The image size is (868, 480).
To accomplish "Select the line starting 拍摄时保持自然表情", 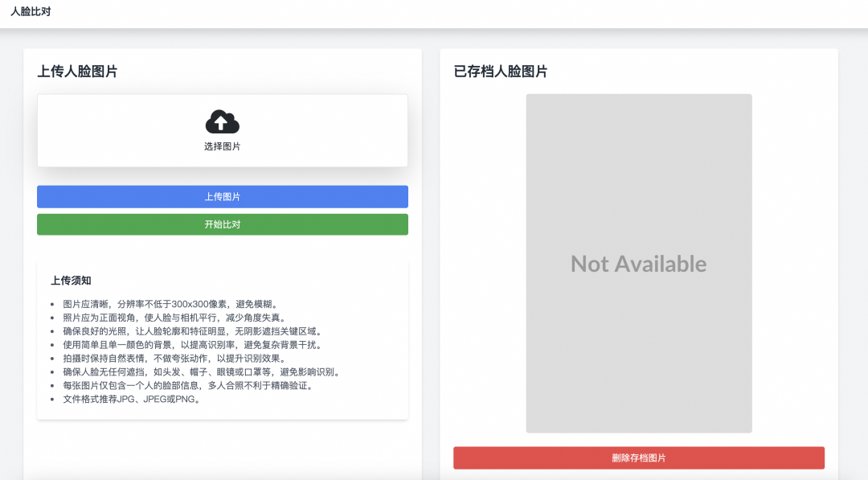I will [x=175, y=359].
